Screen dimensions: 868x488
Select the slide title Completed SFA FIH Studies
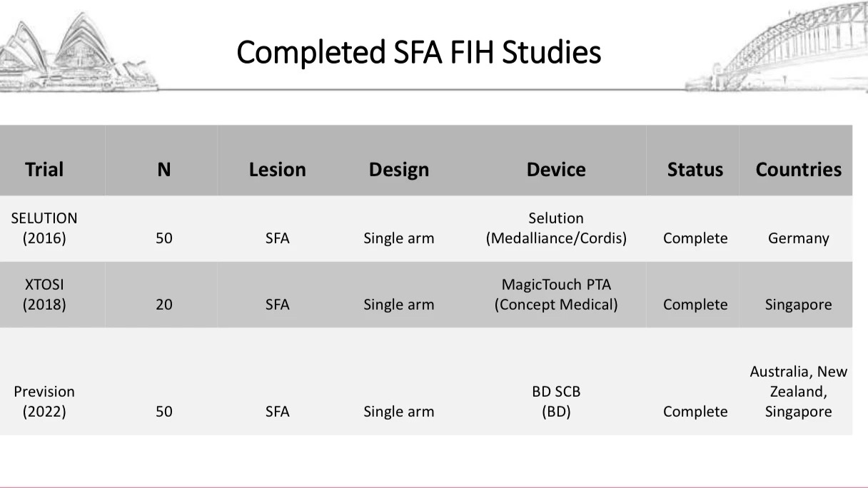[x=418, y=52]
